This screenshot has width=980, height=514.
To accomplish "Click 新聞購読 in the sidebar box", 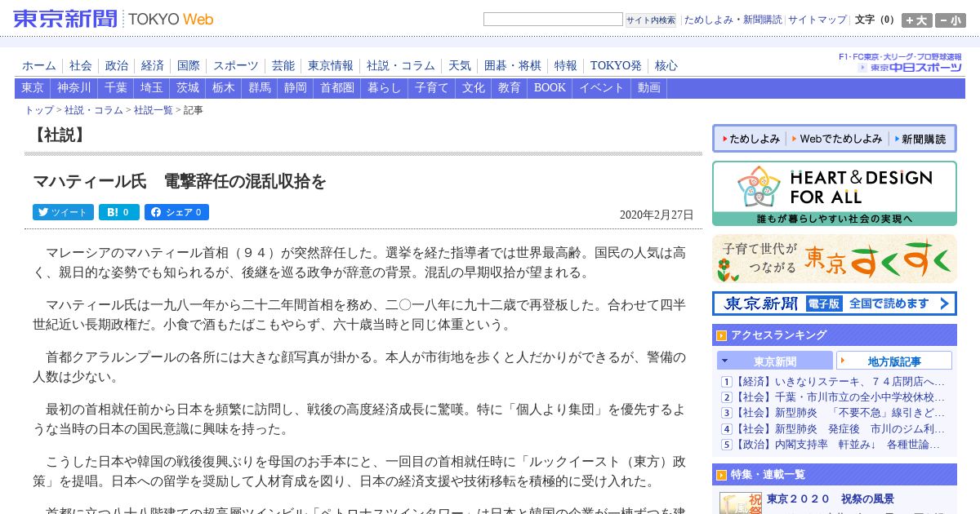I will pyautogui.click(x=920, y=139).
